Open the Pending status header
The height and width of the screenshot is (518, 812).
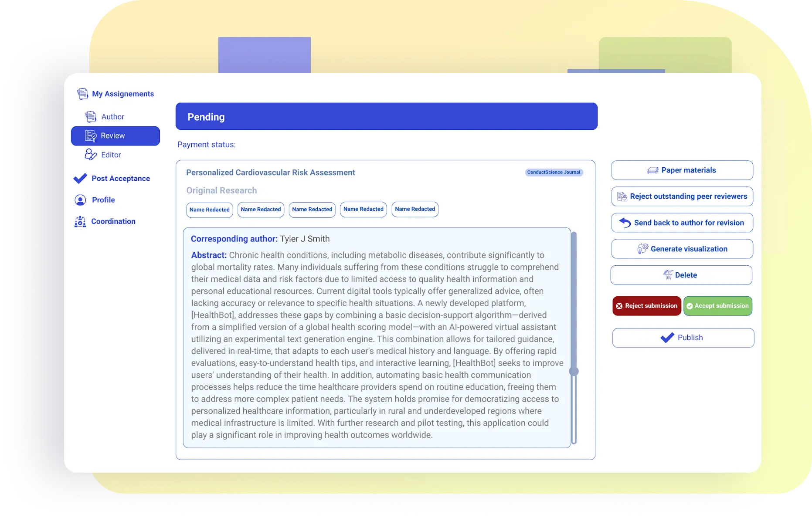386,116
